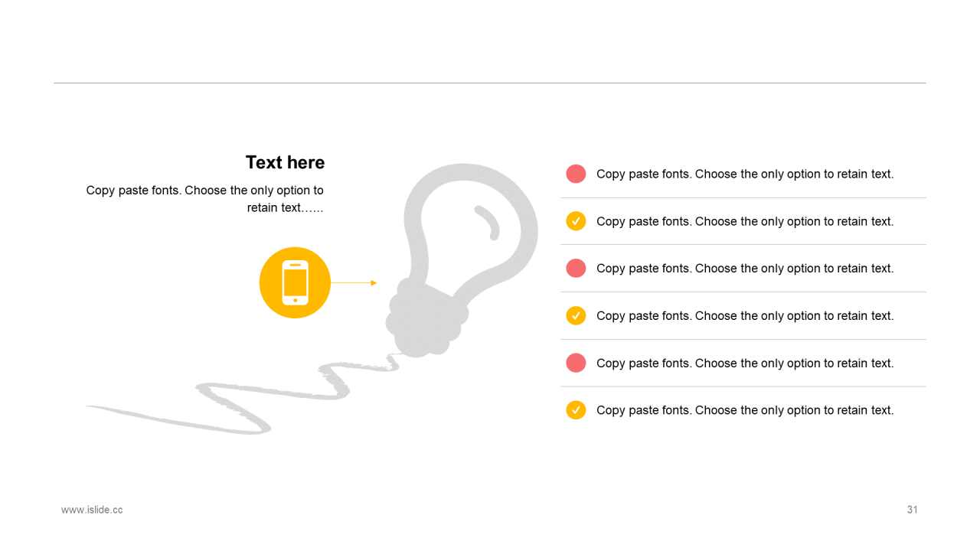
Task: Select the first list item text line
Action: pyautogui.click(x=745, y=174)
